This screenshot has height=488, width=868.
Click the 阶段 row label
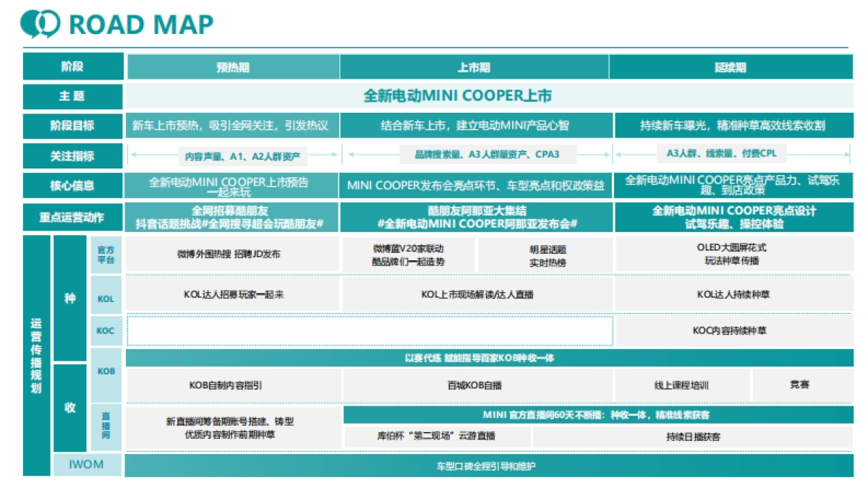tap(72, 66)
